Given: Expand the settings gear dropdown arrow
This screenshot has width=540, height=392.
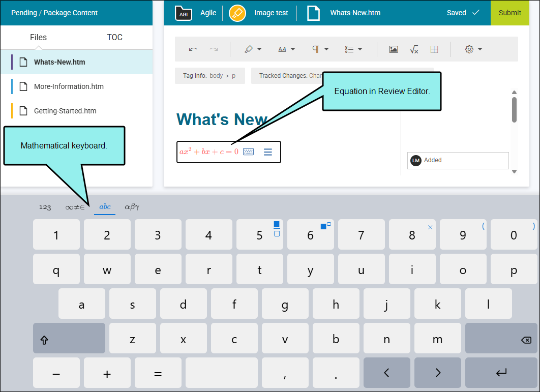Looking at the screenshot, I should click(480, 49).
